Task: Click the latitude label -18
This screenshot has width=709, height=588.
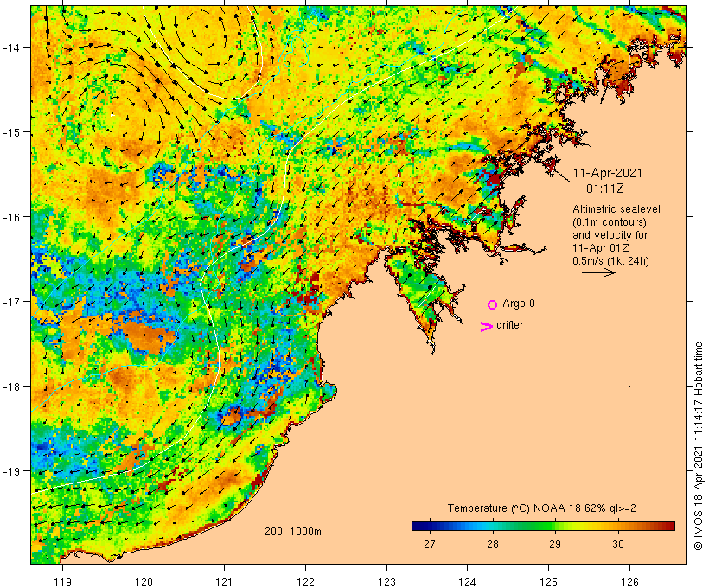Action: point(11,387)
